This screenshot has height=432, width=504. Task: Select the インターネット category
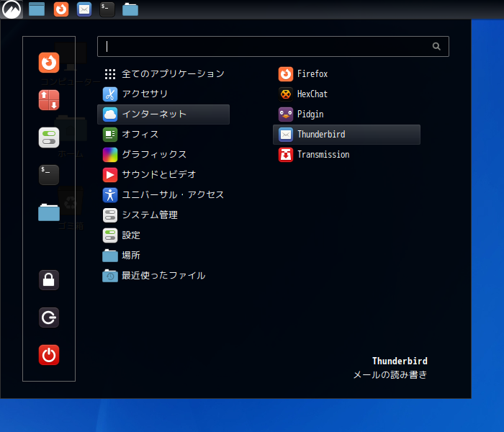[163, 114]
